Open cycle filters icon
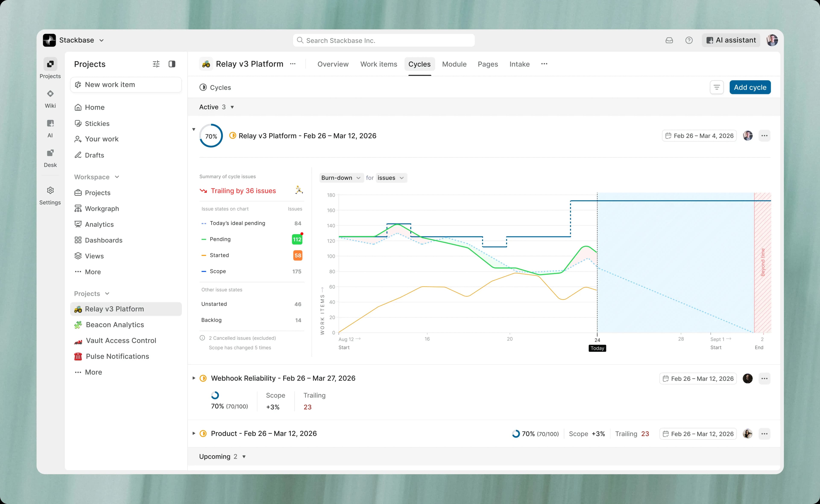This screenshot has width=820, height=504. click(x=716, y=87)
